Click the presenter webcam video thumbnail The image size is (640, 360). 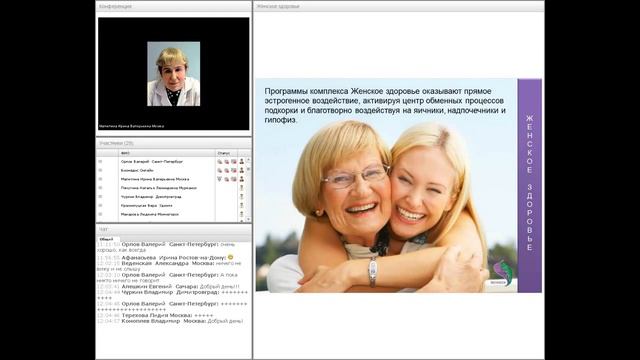173,74
